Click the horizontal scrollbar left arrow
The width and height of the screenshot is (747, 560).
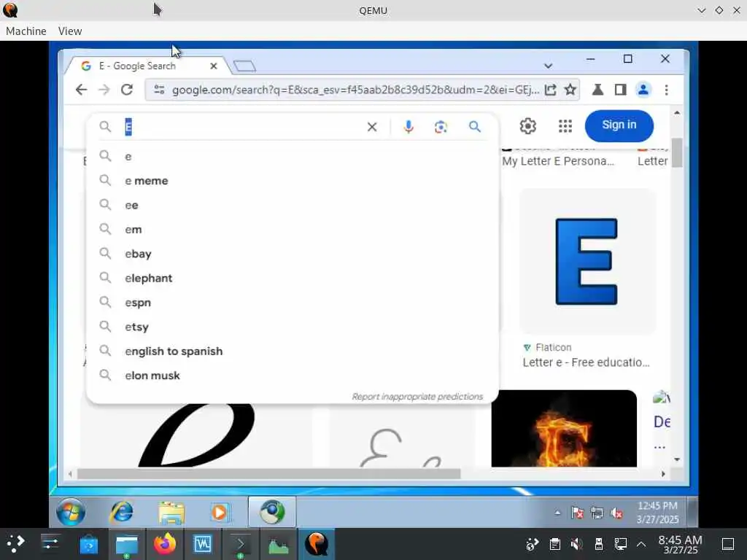coord(71,474)
